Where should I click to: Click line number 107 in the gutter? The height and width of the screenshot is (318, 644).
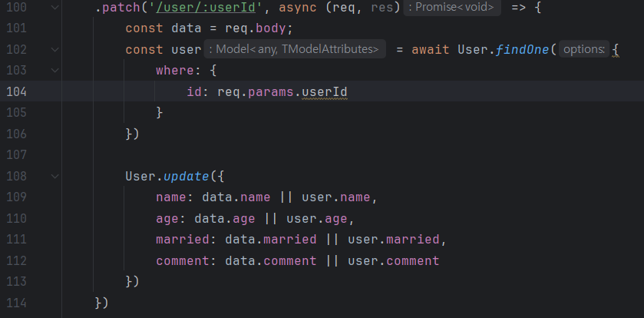[x=17, y=155]
